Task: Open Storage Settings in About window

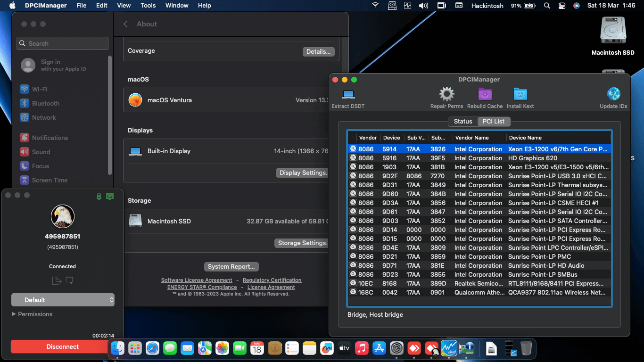Action: click(301, 243)
